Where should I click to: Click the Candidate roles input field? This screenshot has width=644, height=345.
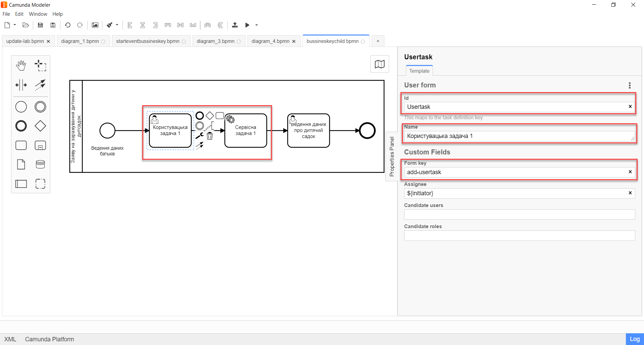(x=520, y=235)
